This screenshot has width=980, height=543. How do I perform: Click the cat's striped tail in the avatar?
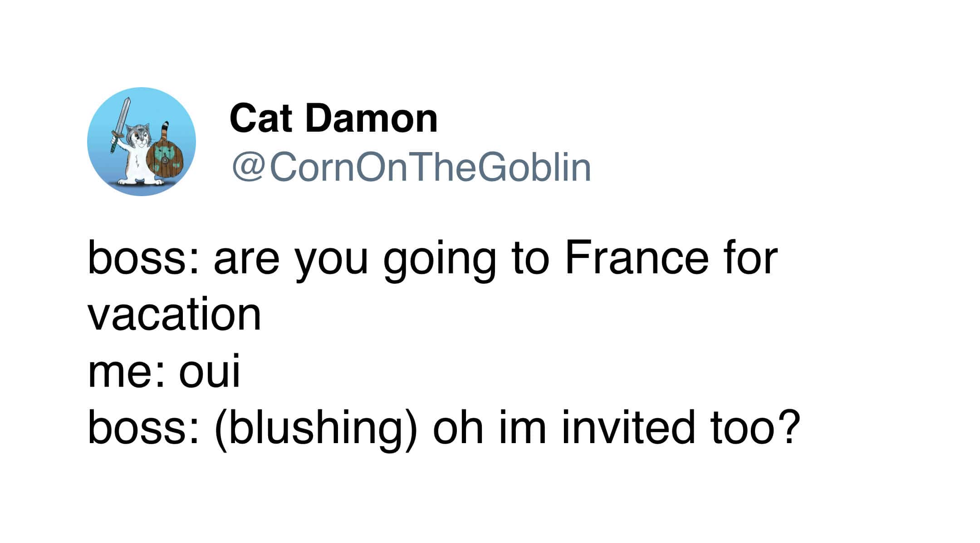165,131
